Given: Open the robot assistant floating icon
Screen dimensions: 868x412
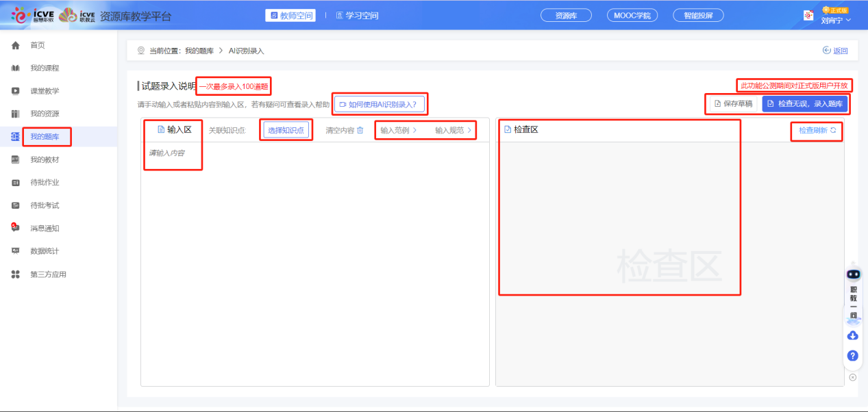Looking at the screenshot, I should (x=852, y=274).
